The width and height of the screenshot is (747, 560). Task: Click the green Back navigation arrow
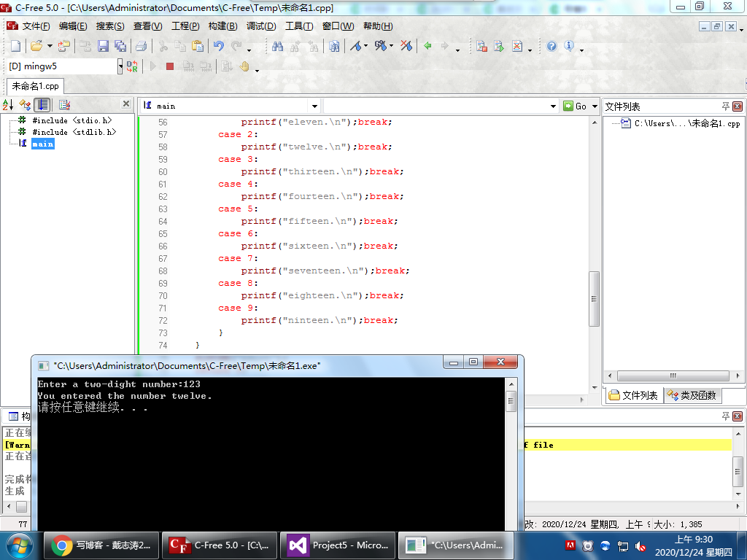pos(427,46)
